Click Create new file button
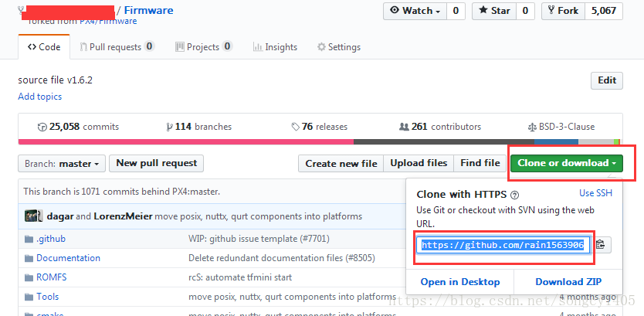This screenshot has width=644, height=316. (341, 164)
